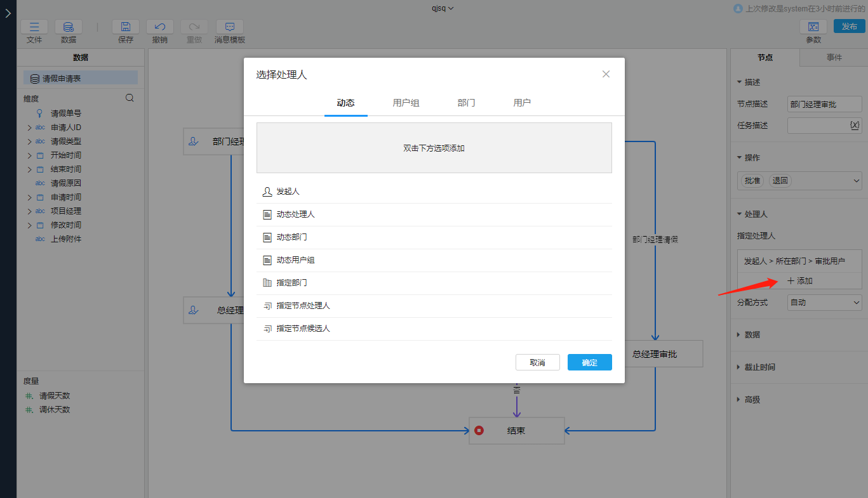Open the 参数 (Parameters) icon
Image resolution: width=868 pixels, height=498 pixels.
tap(813, 27)
